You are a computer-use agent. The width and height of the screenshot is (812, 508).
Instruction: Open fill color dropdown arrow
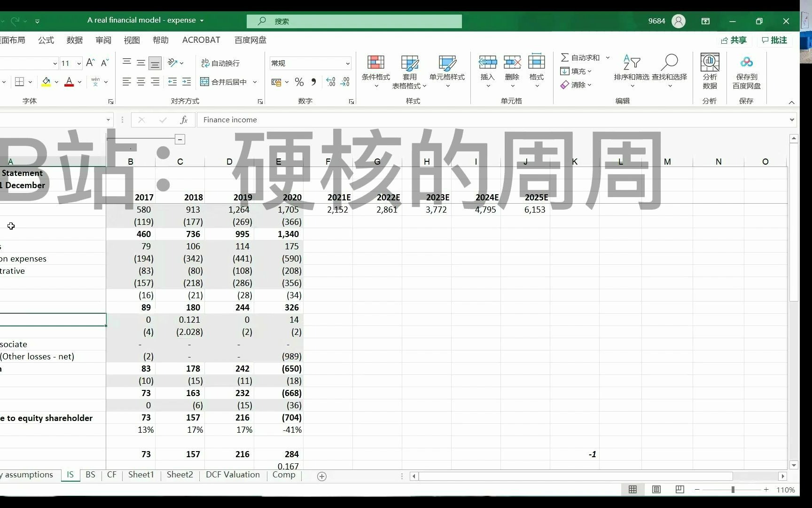point(56,82)
